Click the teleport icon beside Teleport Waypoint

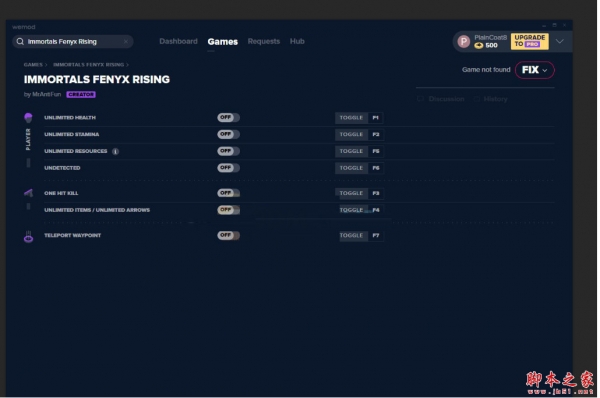coord(28,237)
